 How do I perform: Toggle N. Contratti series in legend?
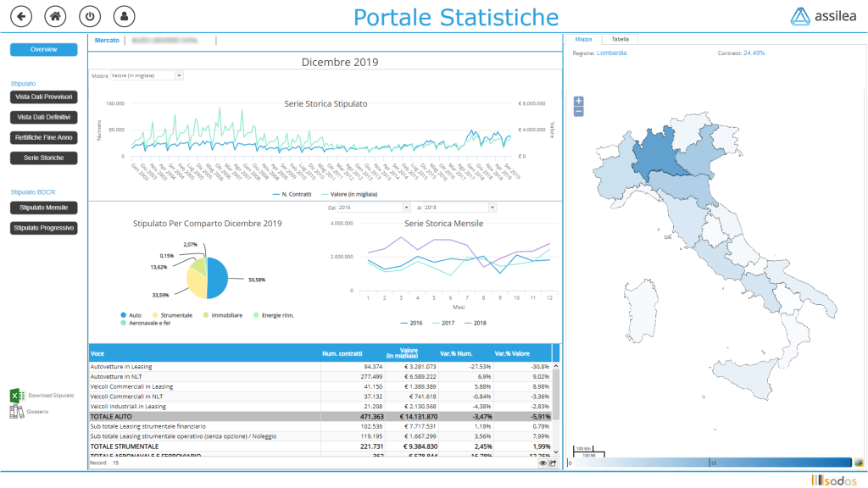point(292,194)
